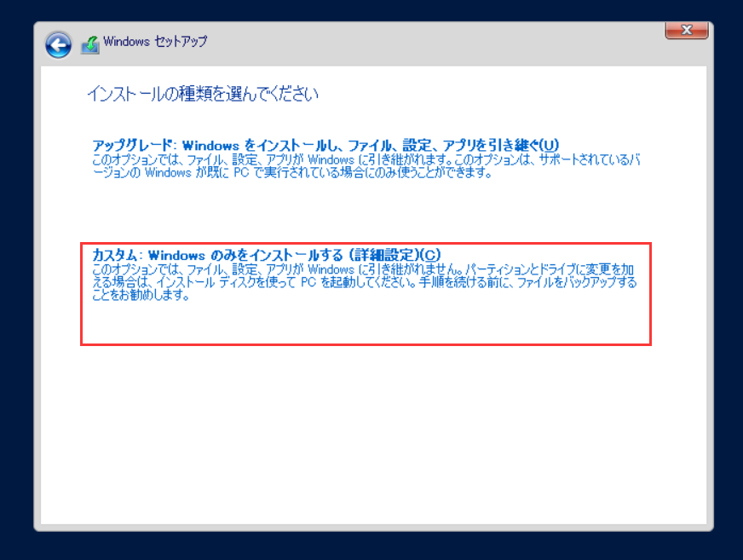Click the Windows Setup installer icon
Image resolution: width=743 pixels, height=560 pixels.
[x=90, y=45]
